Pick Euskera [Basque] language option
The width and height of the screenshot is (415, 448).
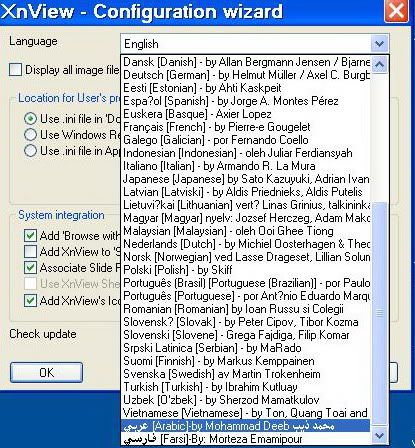[246, 114]
